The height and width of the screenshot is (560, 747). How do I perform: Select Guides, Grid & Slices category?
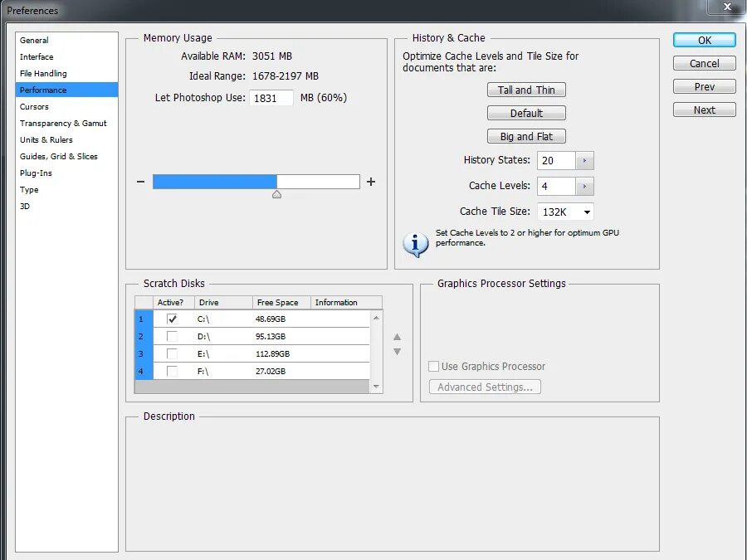pos(66,157)
